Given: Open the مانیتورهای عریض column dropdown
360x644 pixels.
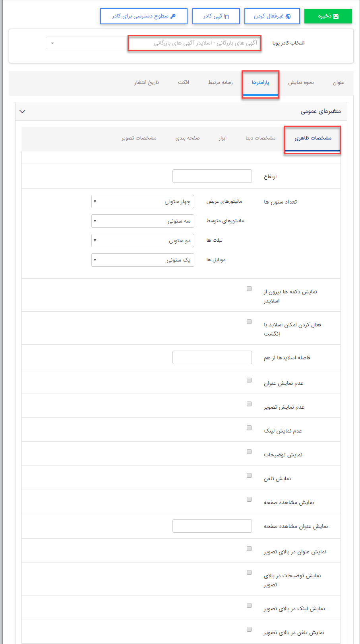Looking at the screenshot, I should pos(143,202).
